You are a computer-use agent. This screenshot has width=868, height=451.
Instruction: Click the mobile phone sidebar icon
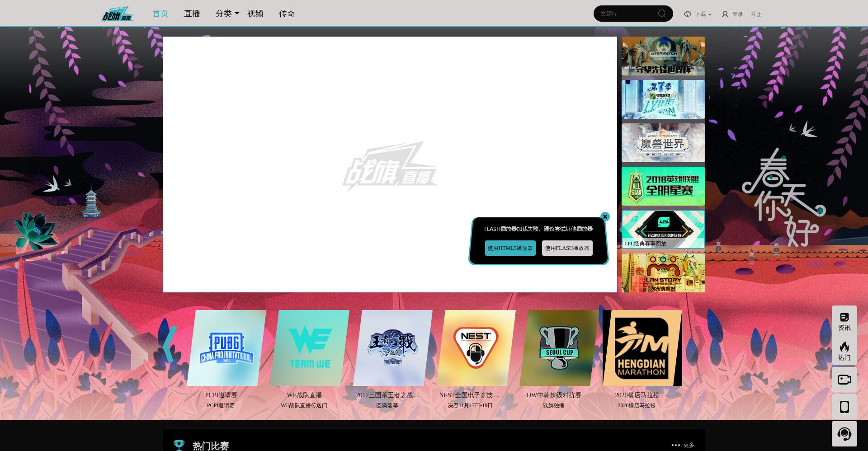click(x=844, y=407)
